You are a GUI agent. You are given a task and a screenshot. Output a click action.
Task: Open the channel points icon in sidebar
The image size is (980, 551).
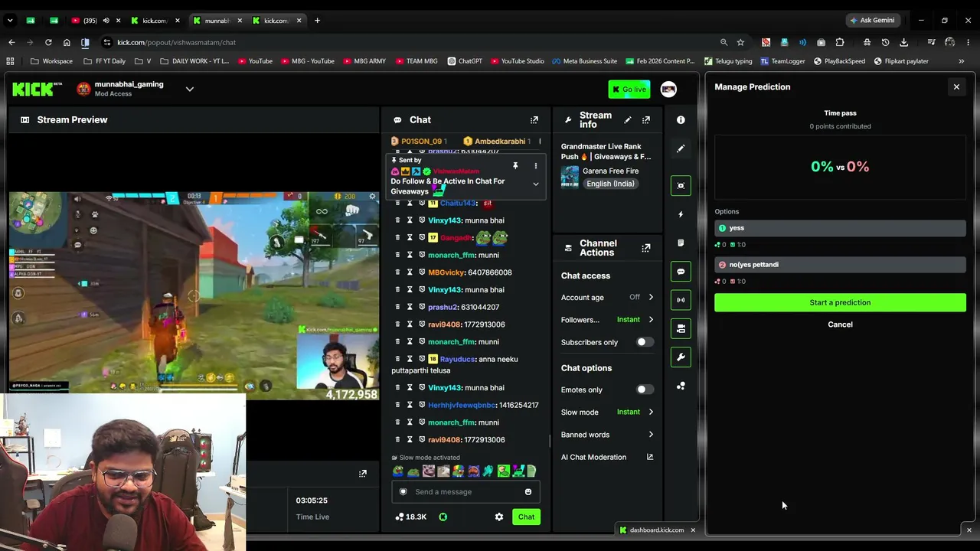pos(681,386)
